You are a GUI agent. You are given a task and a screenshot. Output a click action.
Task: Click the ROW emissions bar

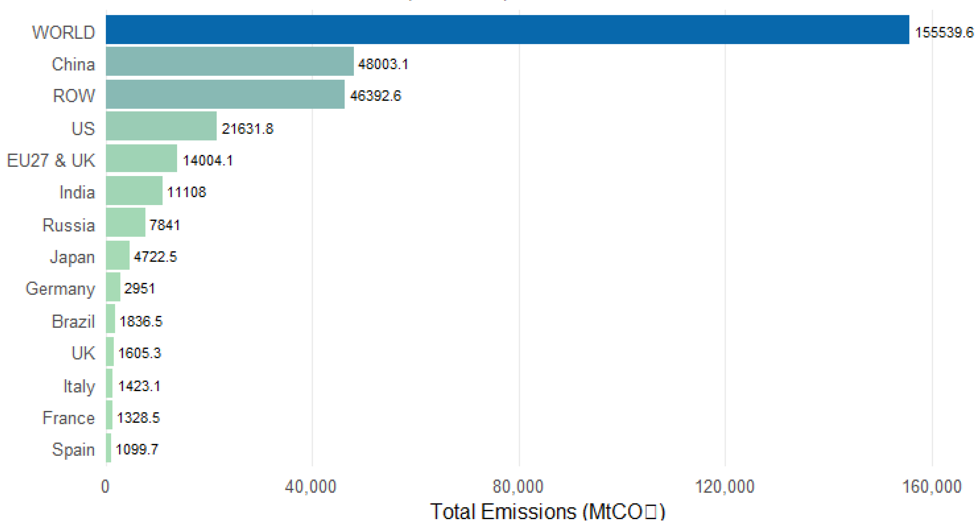[225, 94]
